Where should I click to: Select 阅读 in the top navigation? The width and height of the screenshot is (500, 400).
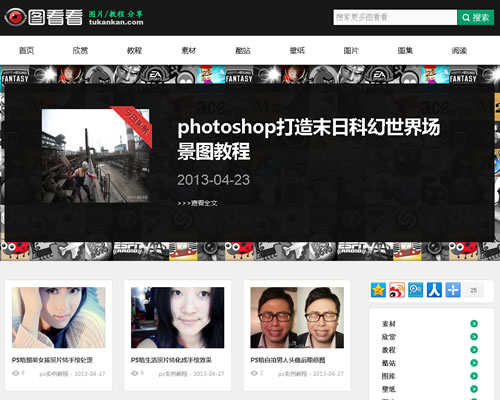459,51
